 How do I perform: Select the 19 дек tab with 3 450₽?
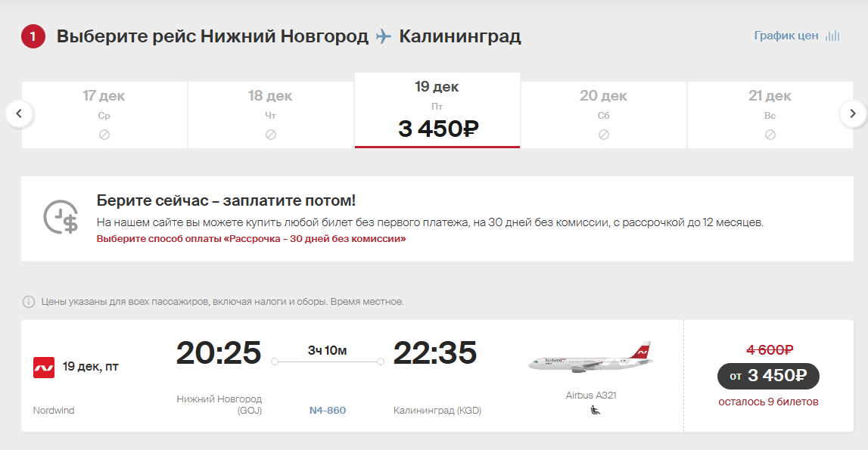click(437, 110)
